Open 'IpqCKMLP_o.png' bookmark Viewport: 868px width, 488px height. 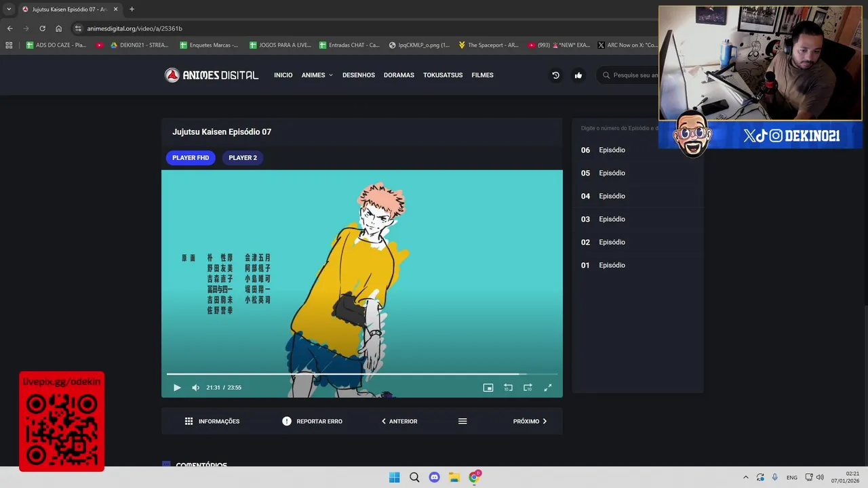pyautogui.click(x=419, y=45)
